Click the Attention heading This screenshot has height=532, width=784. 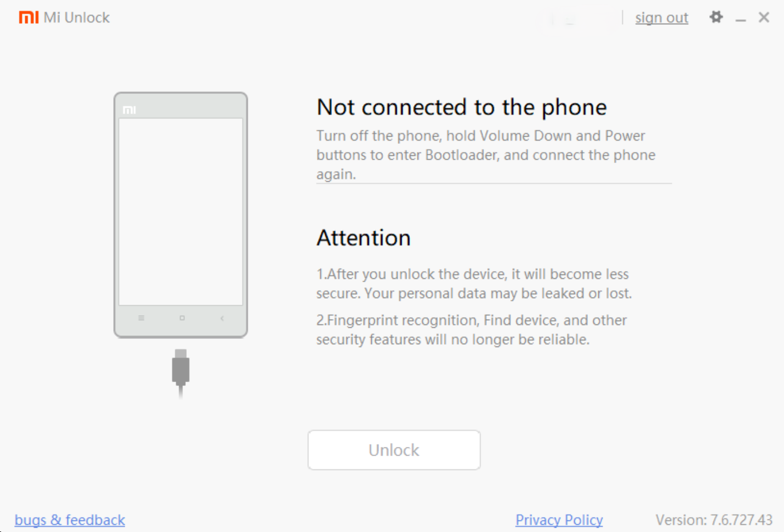click(x=363, y=238)
